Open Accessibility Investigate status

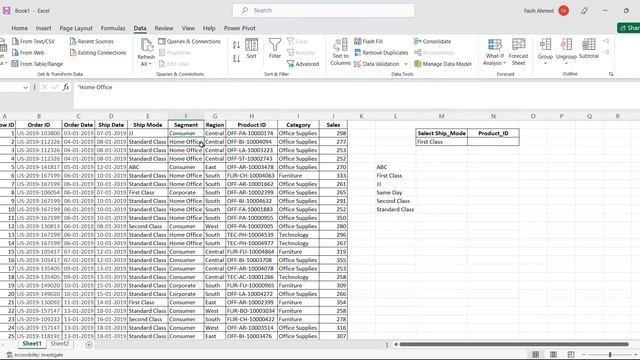(35, 355)
